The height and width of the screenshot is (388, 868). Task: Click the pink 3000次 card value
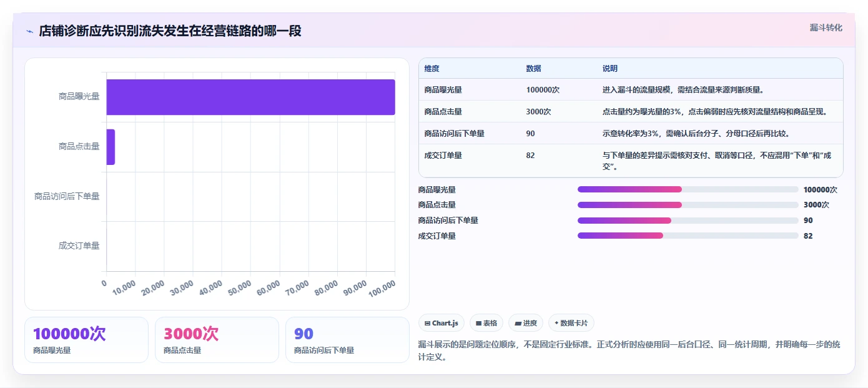191,334
